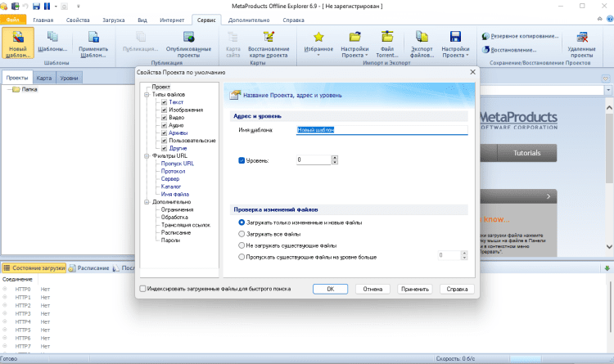
Task: Click the chevron arrow in browser panel
Action: tap(549, 196)
